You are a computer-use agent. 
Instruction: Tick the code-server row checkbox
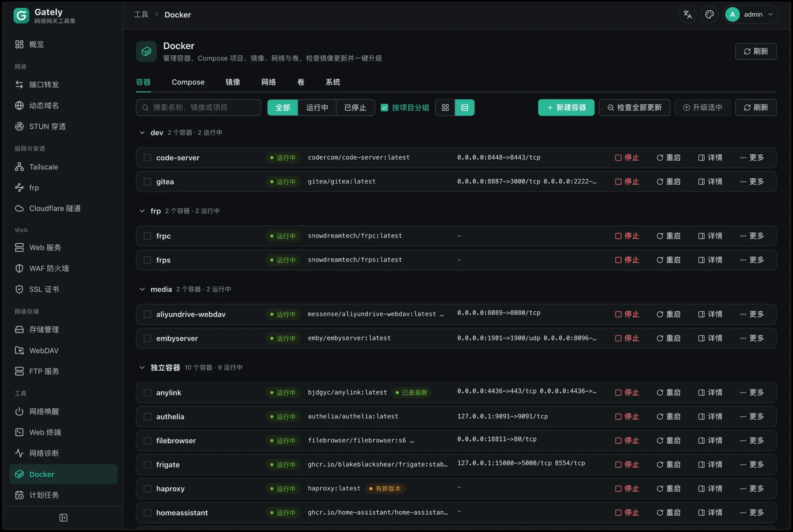coord(147,158)
